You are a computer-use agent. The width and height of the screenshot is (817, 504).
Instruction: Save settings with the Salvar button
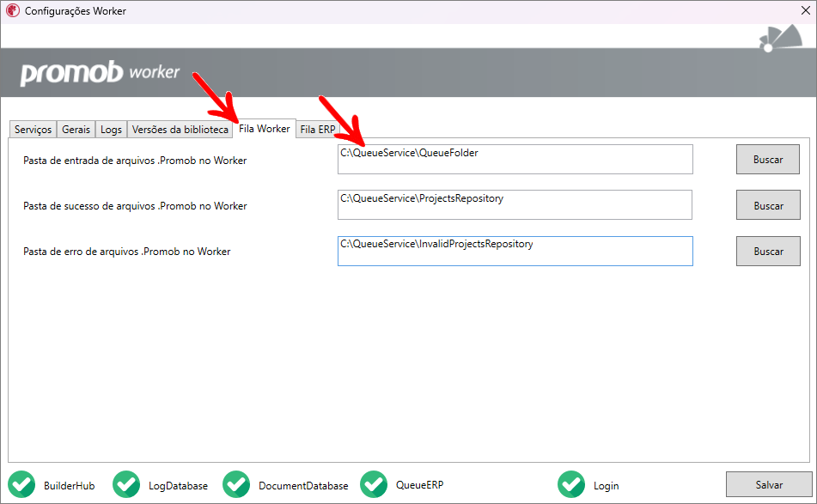pos(769,485)
